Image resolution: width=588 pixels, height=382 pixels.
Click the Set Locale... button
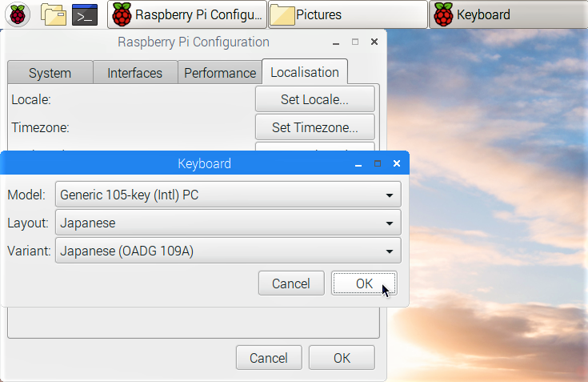pos(315,99)
